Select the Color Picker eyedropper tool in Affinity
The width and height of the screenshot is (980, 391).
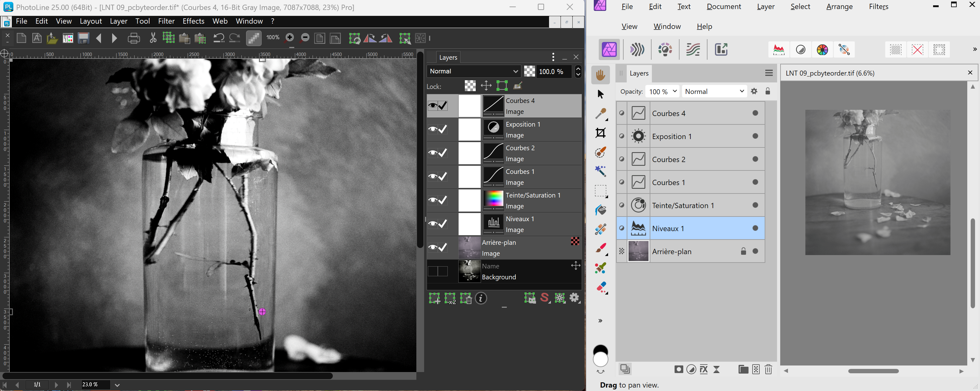coord(601,114)
